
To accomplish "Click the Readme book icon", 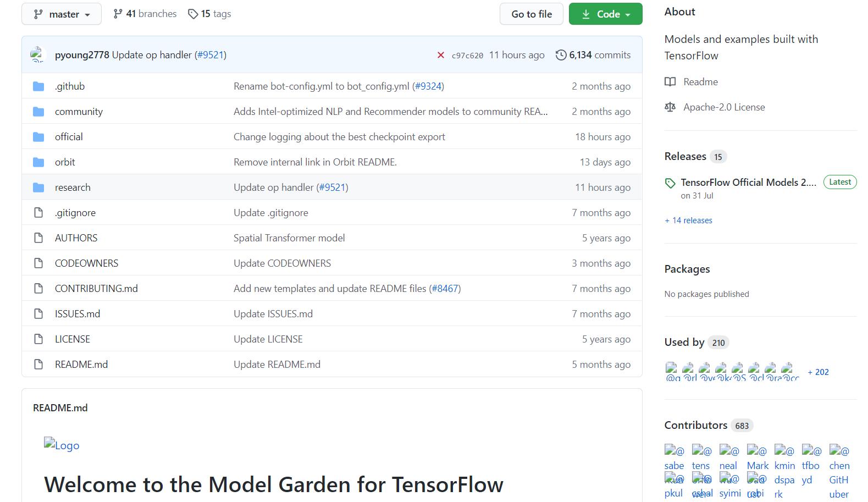I will click(670, 82).
